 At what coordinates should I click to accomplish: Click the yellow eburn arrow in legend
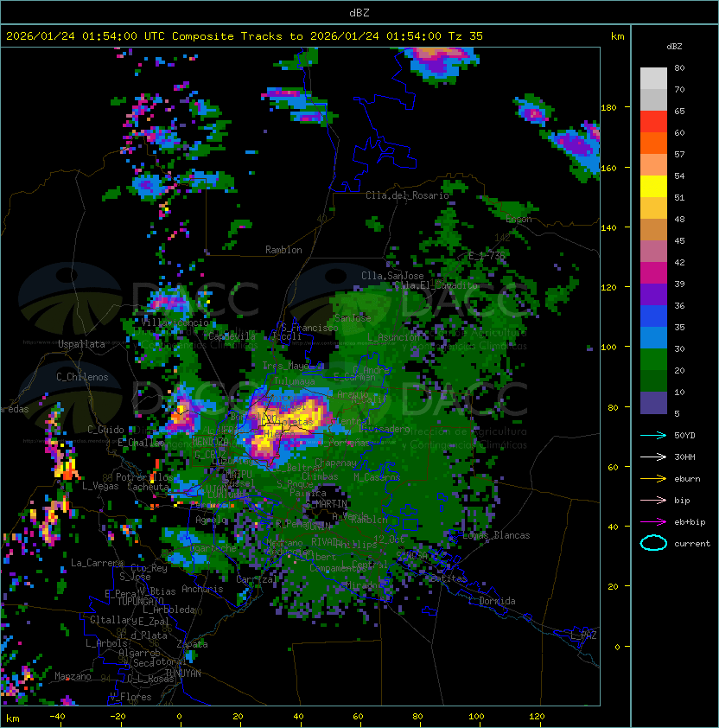(x=653, y=479)
